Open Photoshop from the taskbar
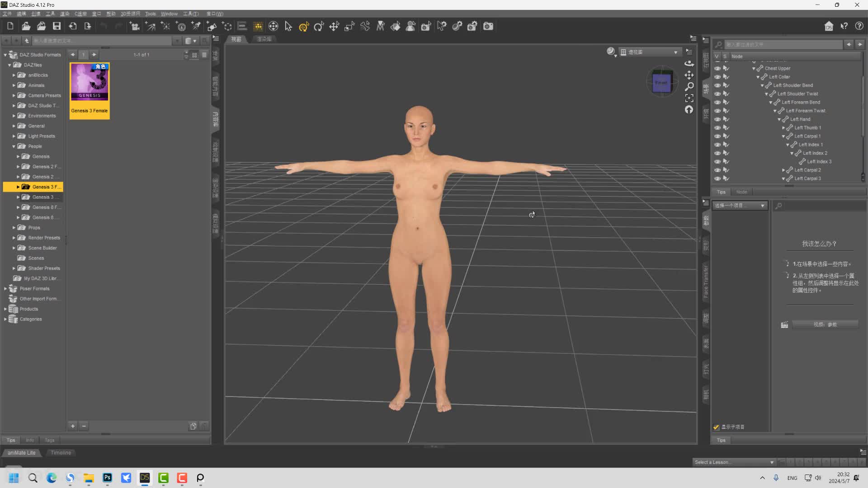The height and width of the screenshot is (488, 868). [107, 478]
